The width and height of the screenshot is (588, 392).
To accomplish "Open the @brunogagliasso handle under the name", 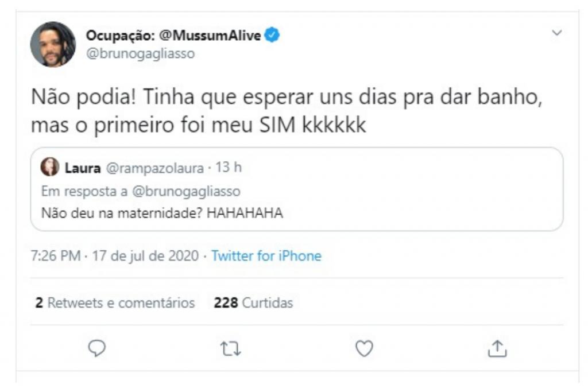I will (x=140, y=54).
